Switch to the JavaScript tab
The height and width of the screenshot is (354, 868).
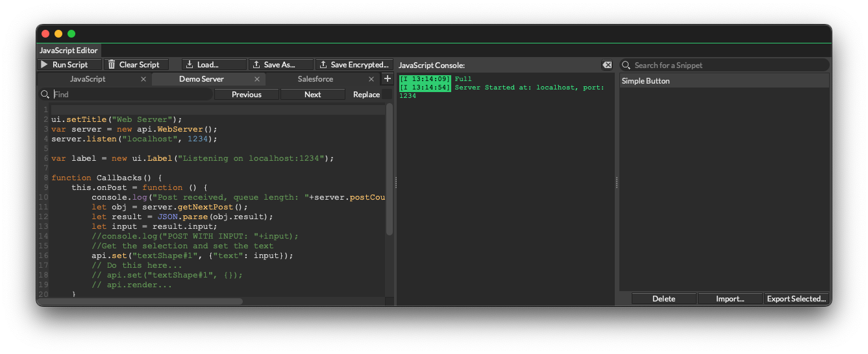pyautogui.click(x=88, y=79)
